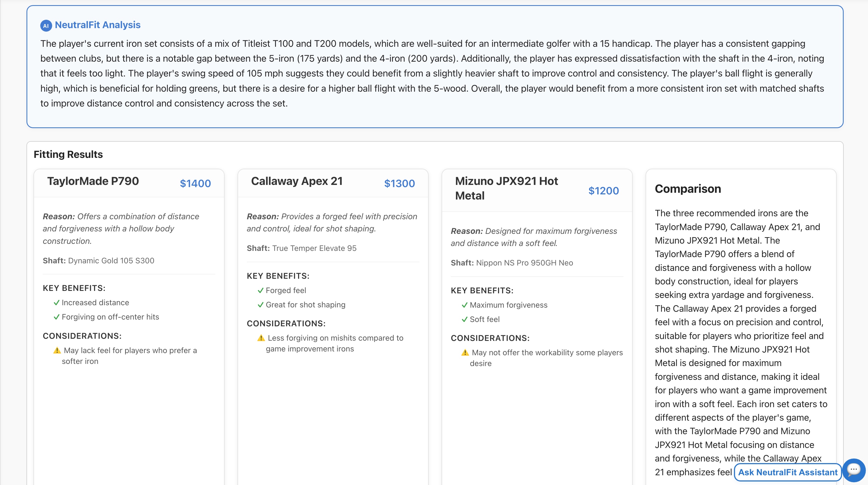The width and height of the screenshot is (868, 485).
Task: Click the $1200 price on Mizuno JPX921
Action: (x=603, y=191)
